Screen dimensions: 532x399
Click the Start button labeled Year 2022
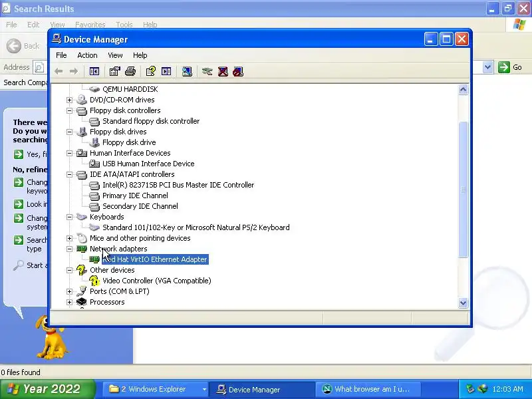coord(48,389)
